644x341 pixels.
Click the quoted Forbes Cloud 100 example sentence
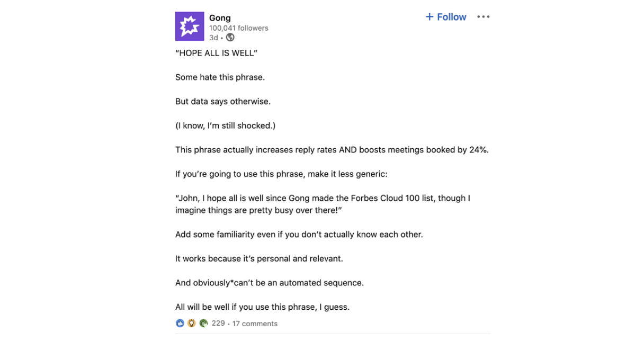point(323,204)
